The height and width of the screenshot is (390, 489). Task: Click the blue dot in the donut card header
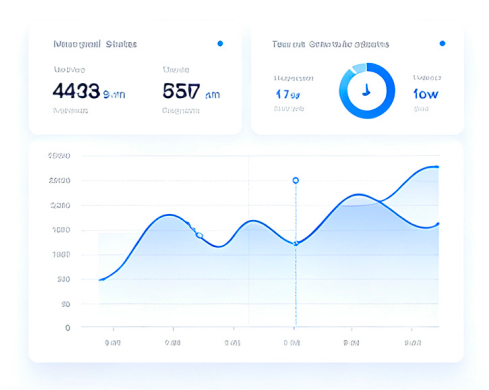pos(442,43)
